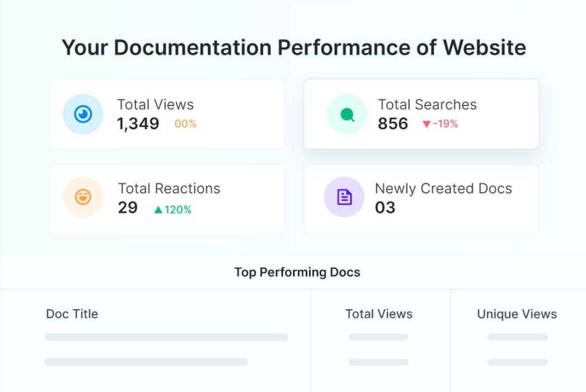The width and height of the screenshot is (586, 392).
Task: Click the green magnifier Total Searches icon
Action: click(347, 114)
